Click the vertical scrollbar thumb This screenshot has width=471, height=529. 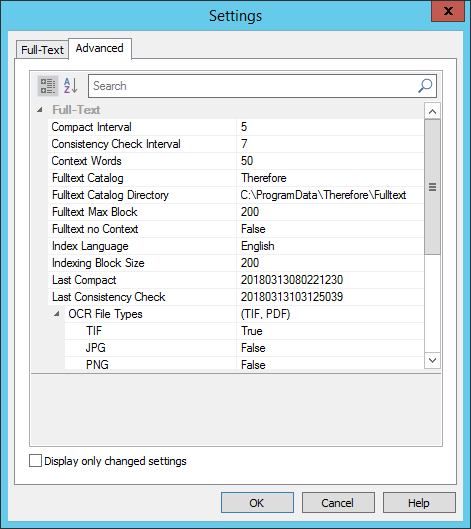pyautogui.click(x=433, y=187)
